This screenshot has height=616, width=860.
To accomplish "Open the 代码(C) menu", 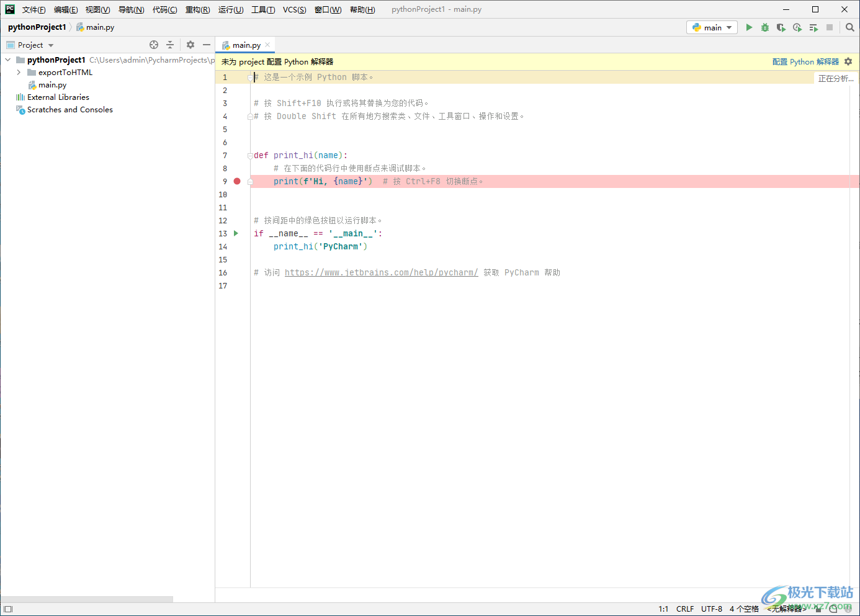I will pyautogui.click(x=165, y=9).
